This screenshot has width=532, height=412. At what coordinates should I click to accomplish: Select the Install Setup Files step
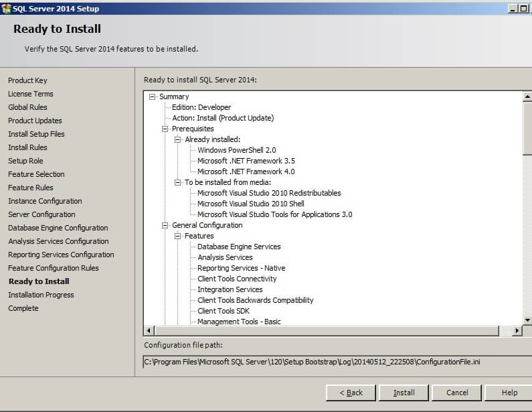tap(36, 134)
